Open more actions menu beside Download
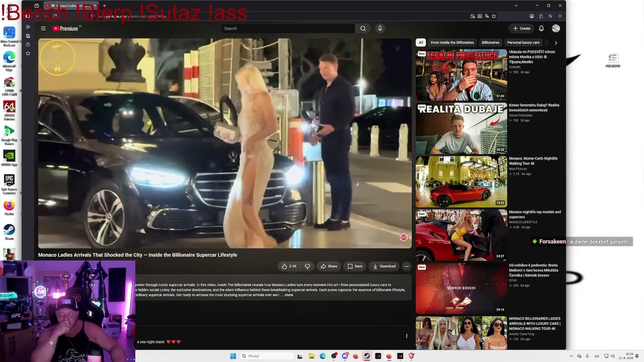This screenshot has width=644, height=362. click(407, 266)
